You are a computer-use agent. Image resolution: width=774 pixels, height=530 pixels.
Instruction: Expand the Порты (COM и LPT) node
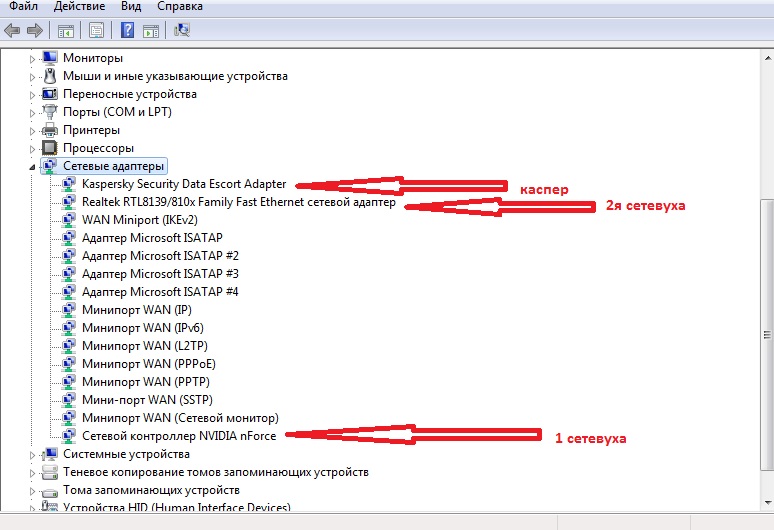[x=32, y=113]
